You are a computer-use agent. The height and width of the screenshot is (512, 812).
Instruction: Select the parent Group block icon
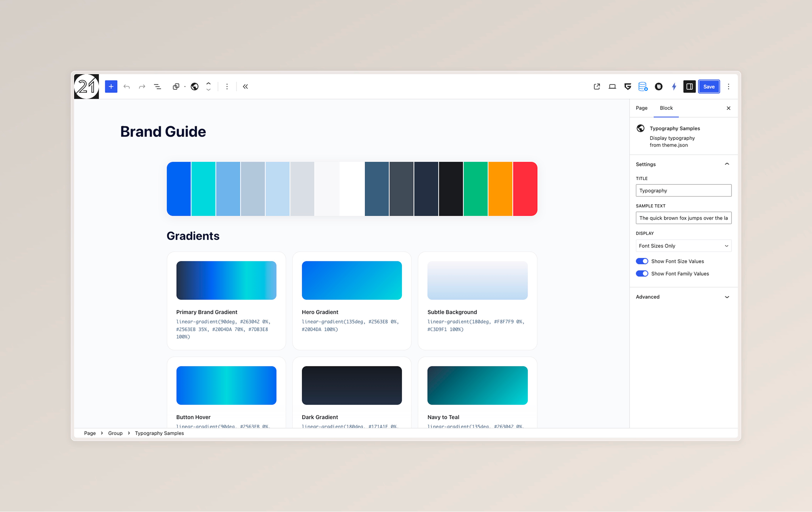point(176,86)
